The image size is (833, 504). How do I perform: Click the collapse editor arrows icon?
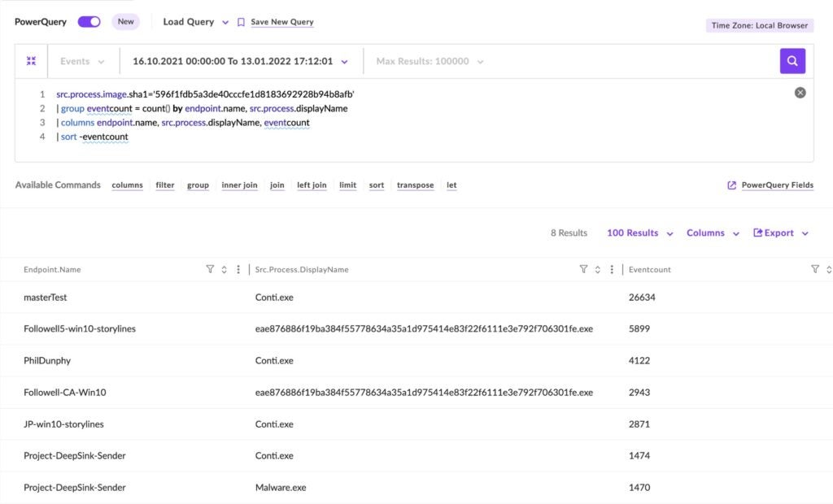coord(31,61)
